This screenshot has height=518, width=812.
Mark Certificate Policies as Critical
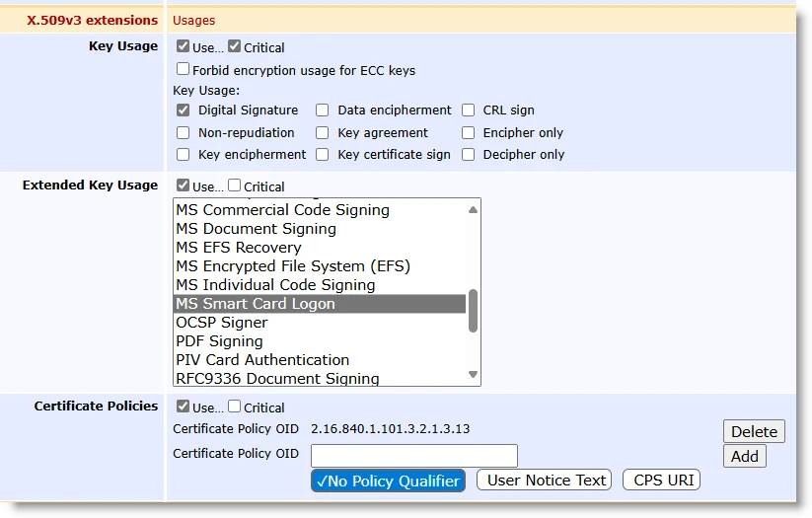(x=234, y=407)
